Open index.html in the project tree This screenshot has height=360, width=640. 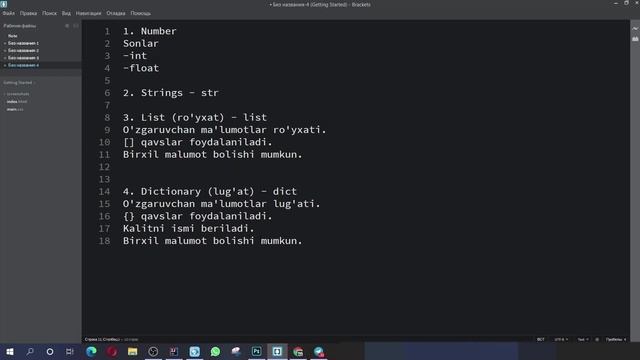coord(17,102)
